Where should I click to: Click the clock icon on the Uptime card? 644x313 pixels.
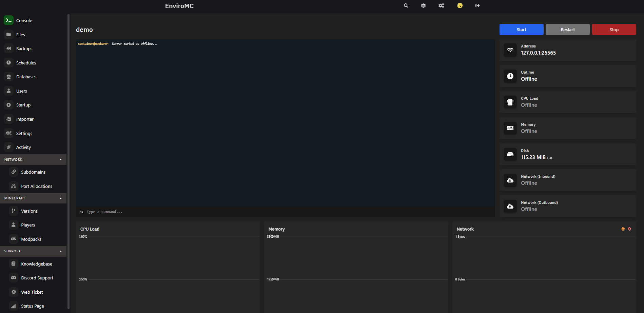[510, 76]
